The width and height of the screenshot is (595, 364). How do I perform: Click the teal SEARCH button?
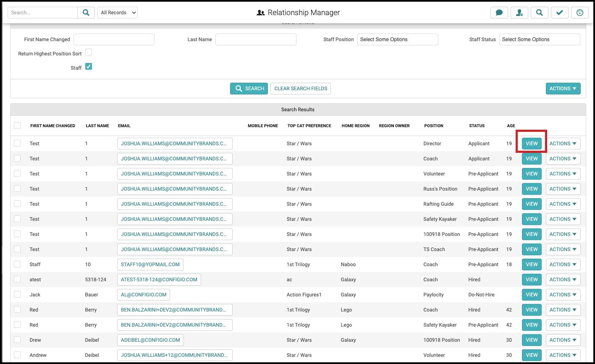coord(249,89)
